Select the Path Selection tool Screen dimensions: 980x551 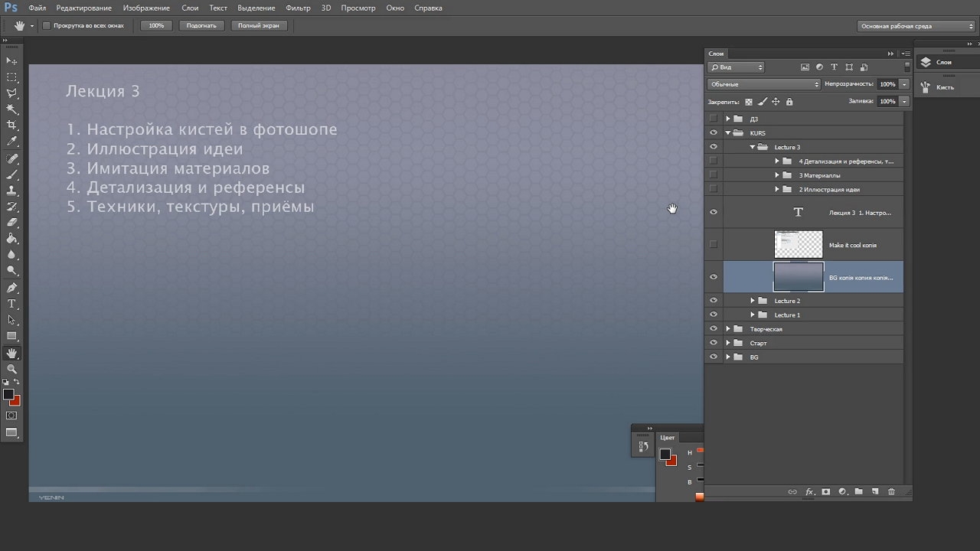(11, 320)
